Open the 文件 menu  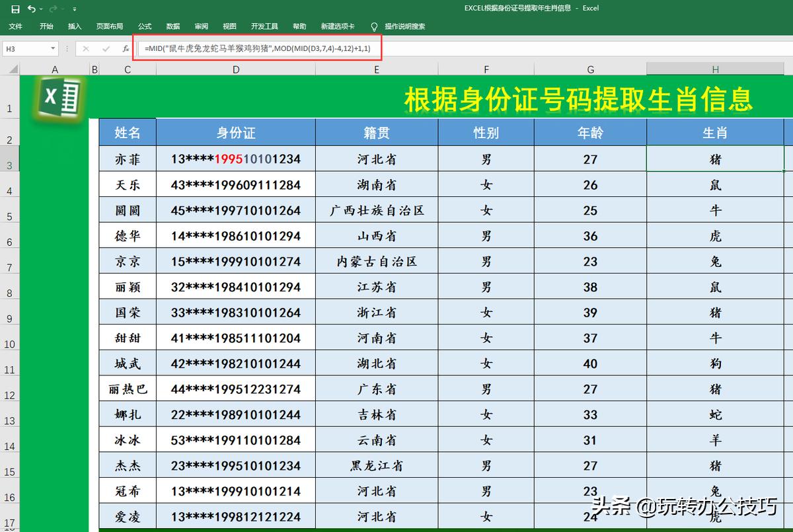[x=15, y=27]
